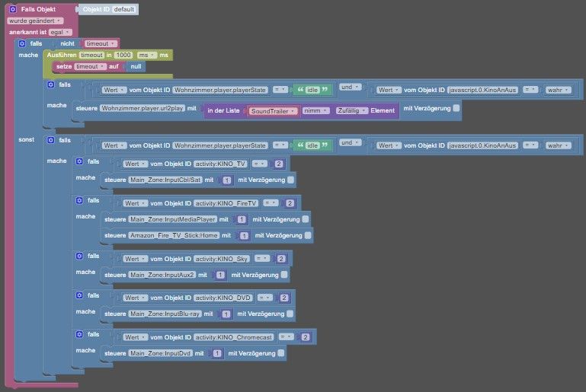Tick Verzögerung checkbox for Wohnzimmer.player.url2play

456,108
